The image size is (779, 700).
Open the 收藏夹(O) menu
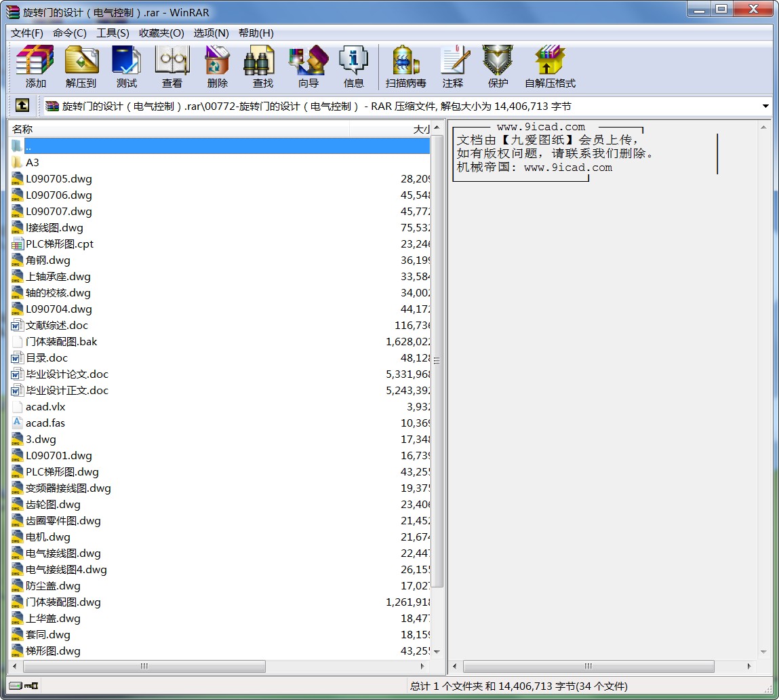(161, 33)
